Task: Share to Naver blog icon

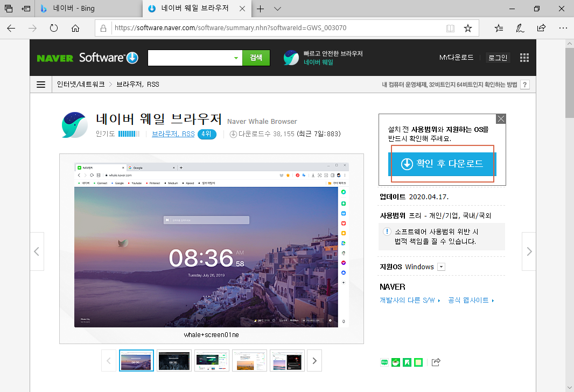Action: [x=384, y=362]
